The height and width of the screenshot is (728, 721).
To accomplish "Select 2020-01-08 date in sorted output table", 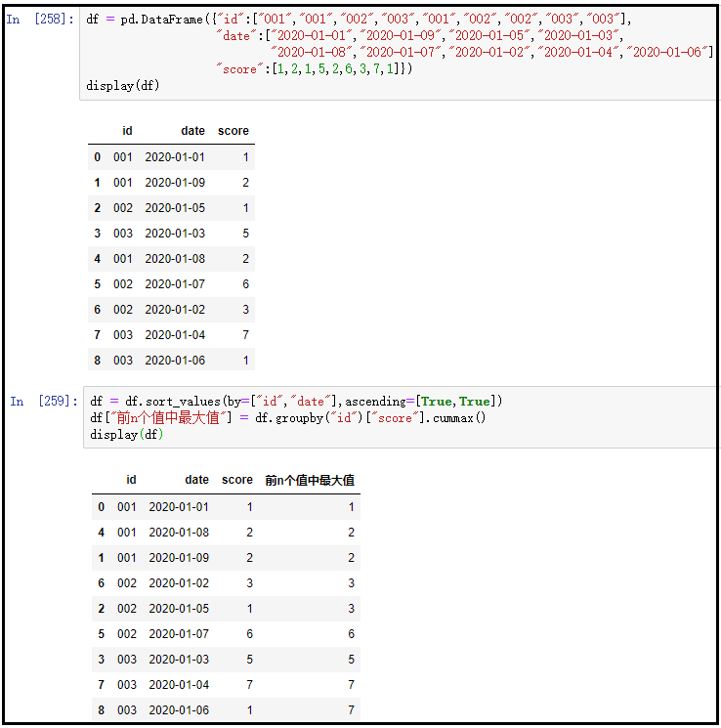I will (179, 532).
